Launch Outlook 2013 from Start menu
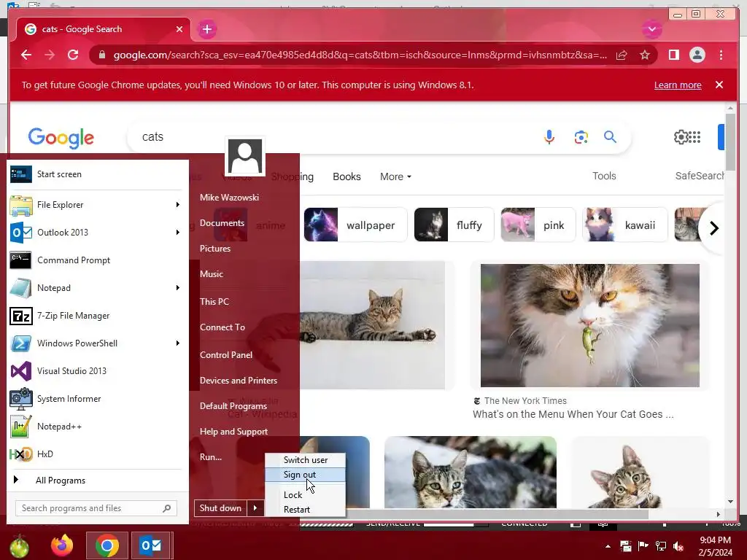Viewport: 747px width, 560px height. click(x=90, y=233)
